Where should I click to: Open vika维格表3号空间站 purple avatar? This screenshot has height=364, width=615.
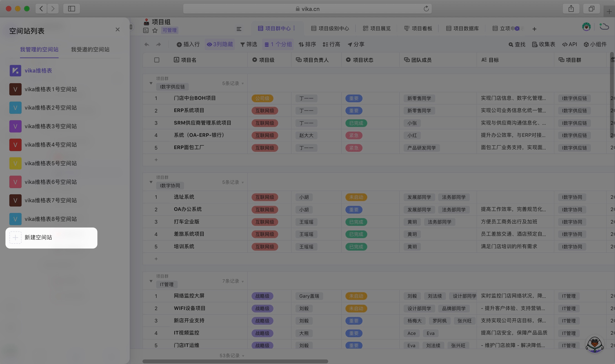coord(15,126)
